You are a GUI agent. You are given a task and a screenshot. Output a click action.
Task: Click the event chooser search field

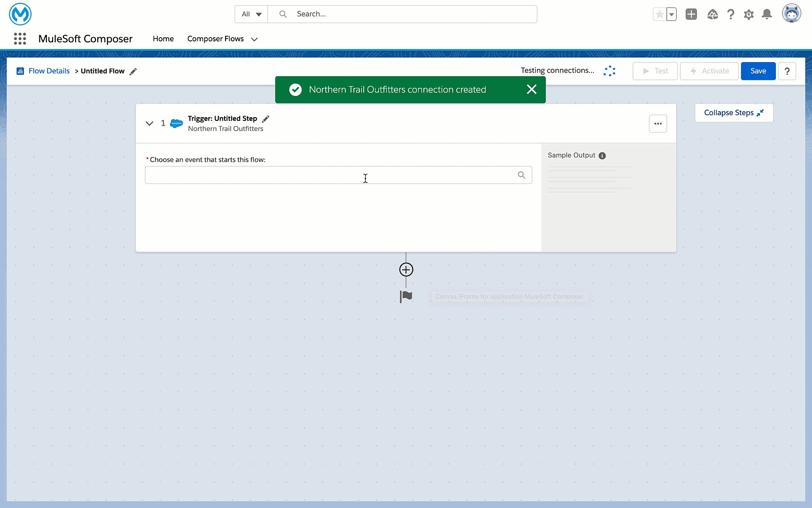click(338, 175)
